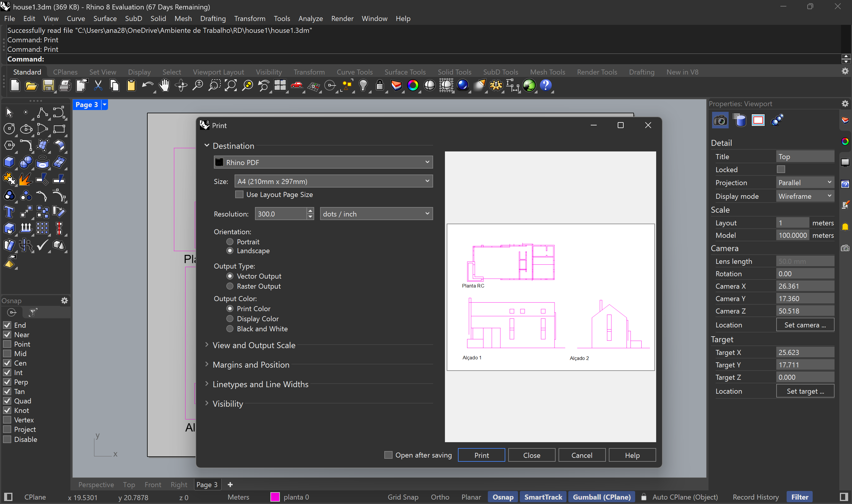Screen dimensions: 852x504
Task: Enable the Use Layout Page Size checkbox
Action: 239,194
